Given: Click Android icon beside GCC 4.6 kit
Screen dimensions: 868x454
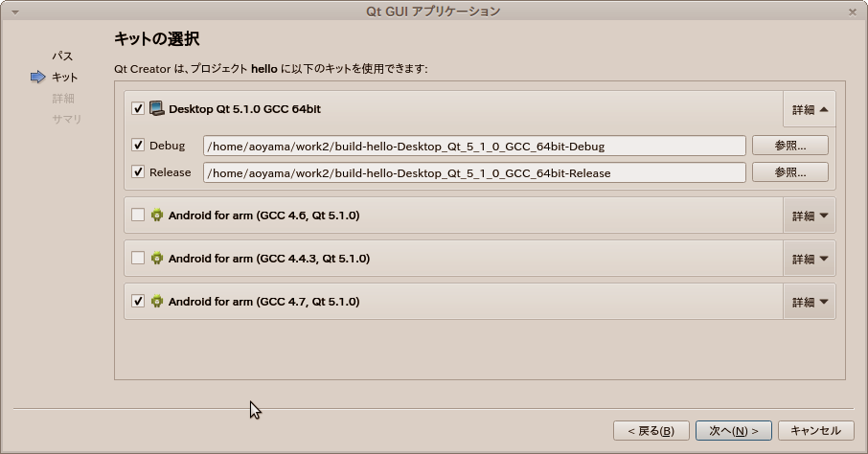Looking at the screenshot, I should click(x=157, y=215).
